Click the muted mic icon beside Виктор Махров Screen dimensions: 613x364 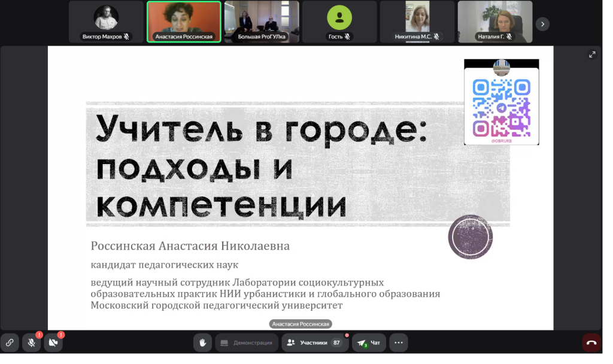point(126,37)
